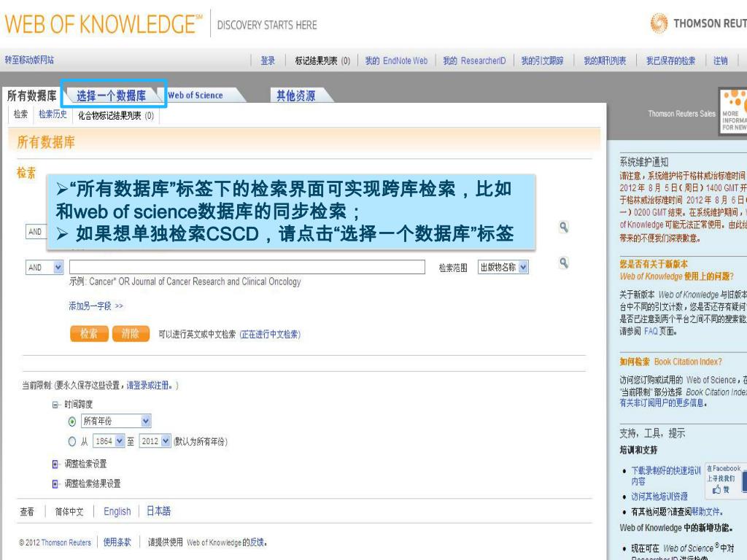Click 登录 in top navigation
747x560 pixels.
tap(268, 61)
